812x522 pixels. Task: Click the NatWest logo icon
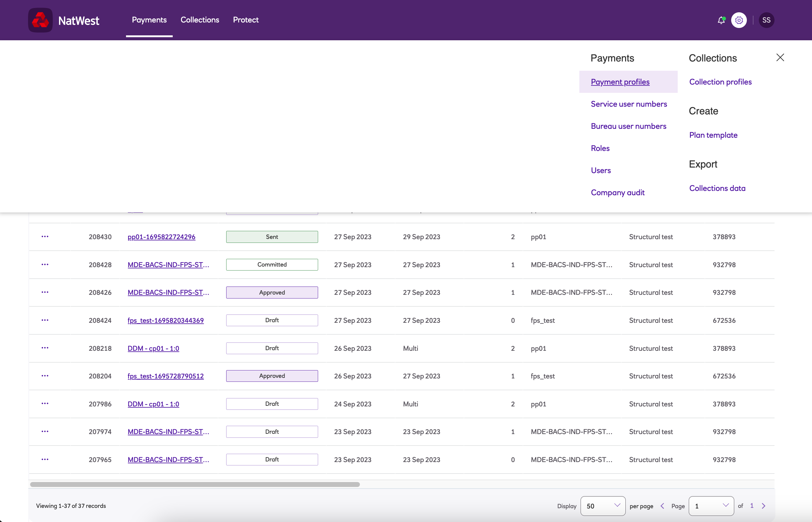pos(40,20)
